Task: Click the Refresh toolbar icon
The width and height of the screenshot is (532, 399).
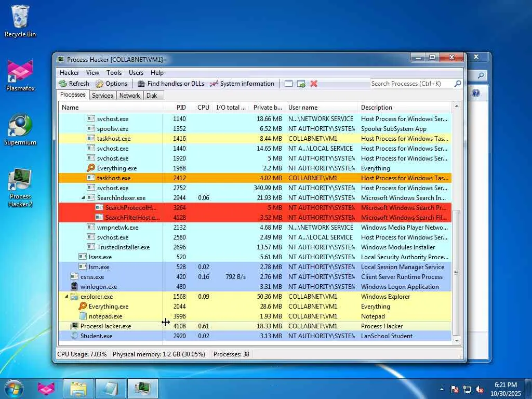Action: 63,84
